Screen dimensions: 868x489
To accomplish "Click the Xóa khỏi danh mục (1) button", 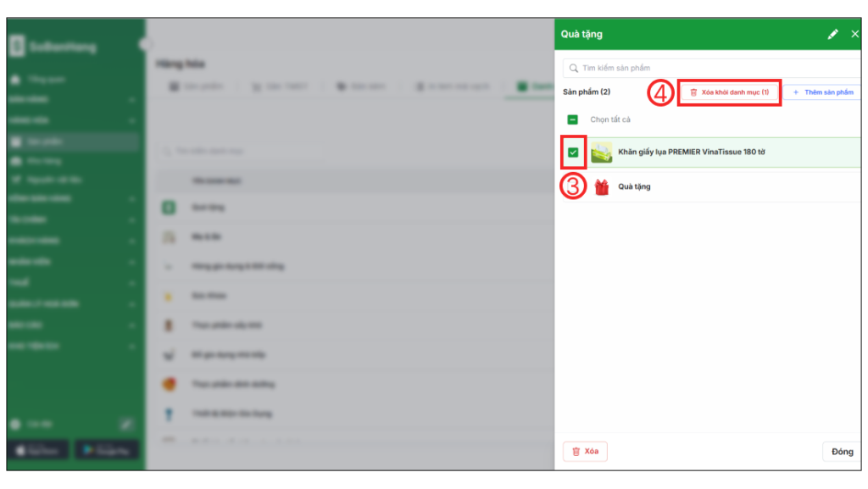I will click(x=729, y=92).
